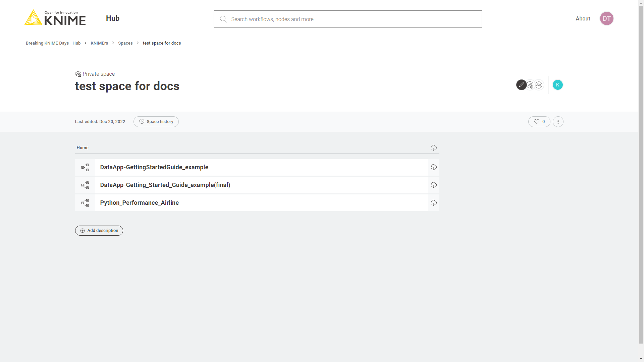Click the Last edited date text
This screenshot has width=644, height=362.
click(x=100, y=122)
